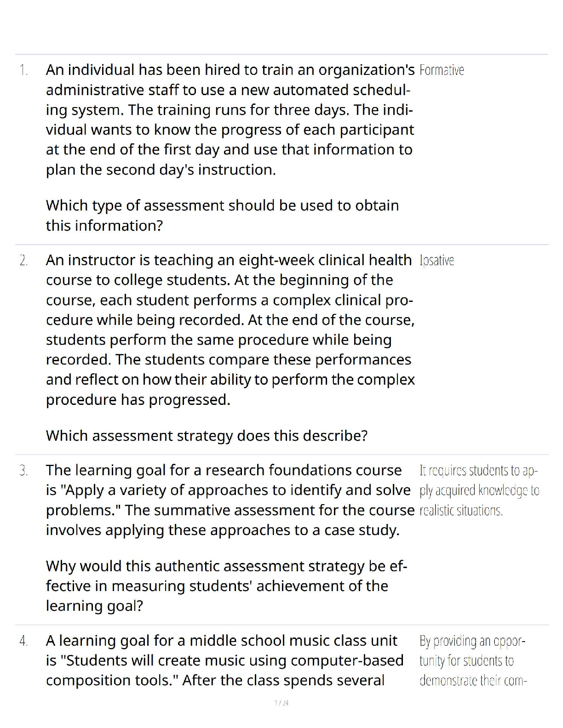Click the eight-week clinical health course paragraph
563x728 pixels.
coord(230,329)
